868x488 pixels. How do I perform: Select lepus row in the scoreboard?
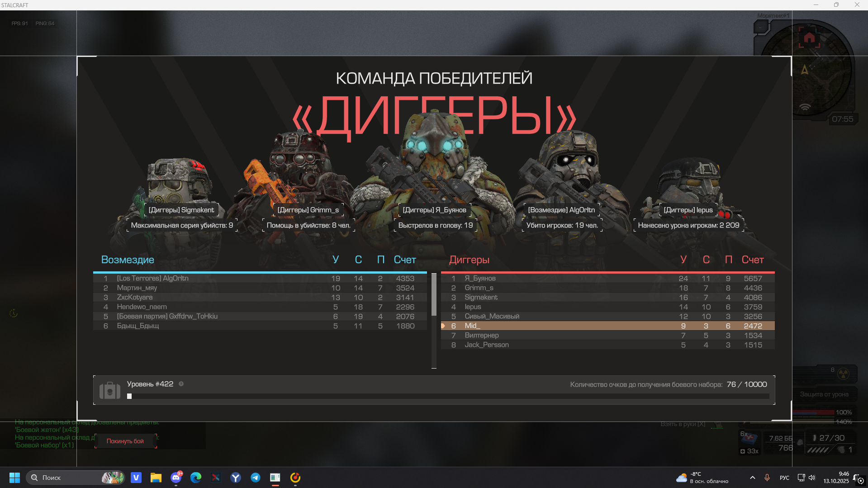[x=607, y=307]
